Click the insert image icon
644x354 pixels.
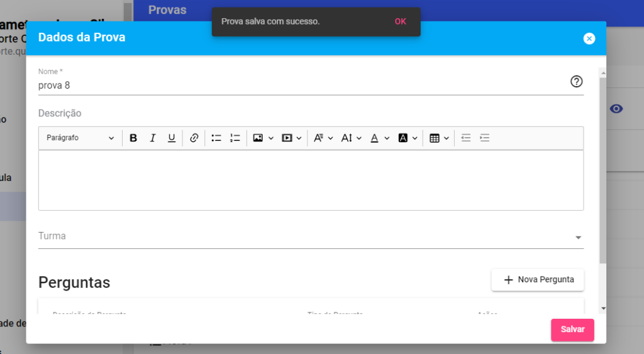click(x=258, y=138)
